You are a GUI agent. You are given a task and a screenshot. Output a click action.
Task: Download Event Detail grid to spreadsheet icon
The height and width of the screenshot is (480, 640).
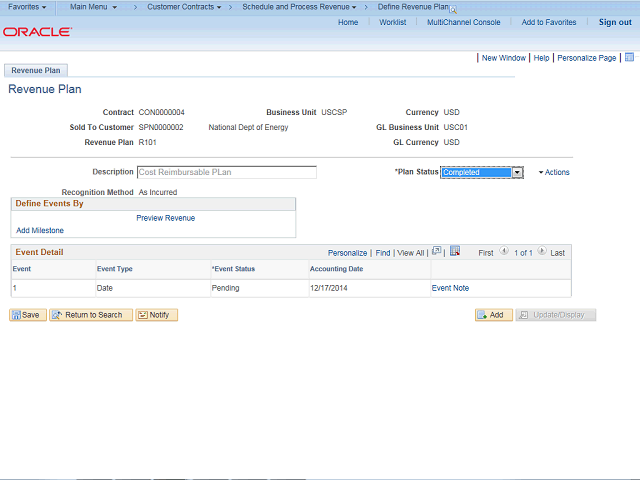[x=455, y=251]
